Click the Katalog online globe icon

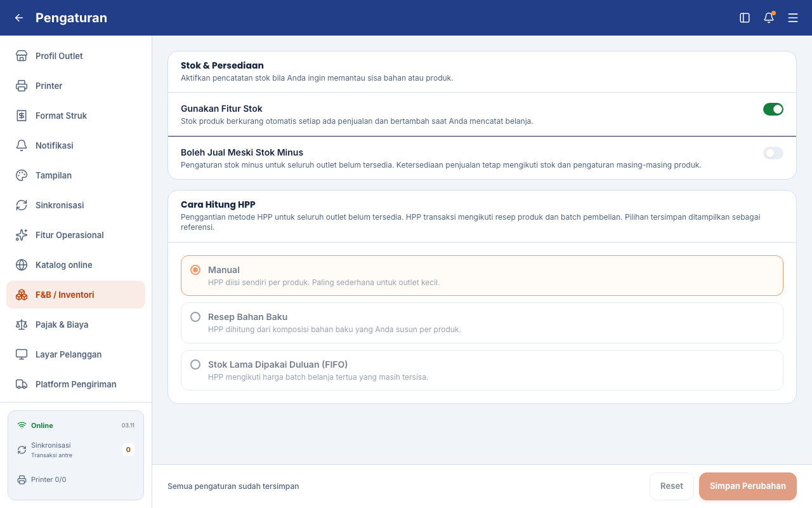[x=22, y=265]
